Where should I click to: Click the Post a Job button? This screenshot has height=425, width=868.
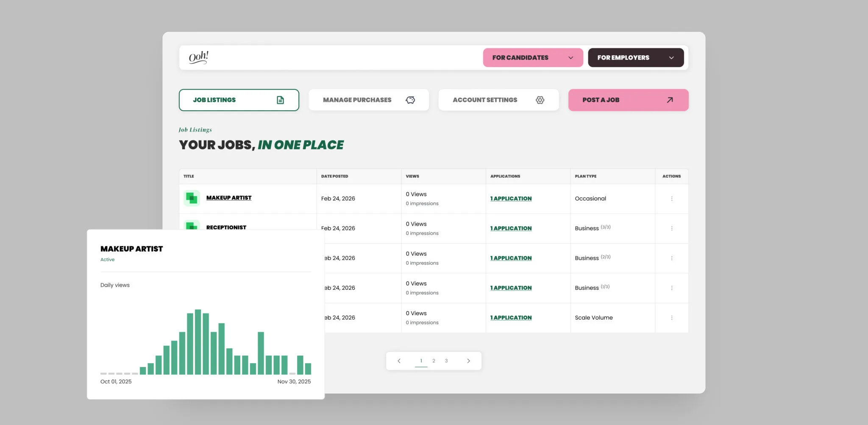click(628, 100)
